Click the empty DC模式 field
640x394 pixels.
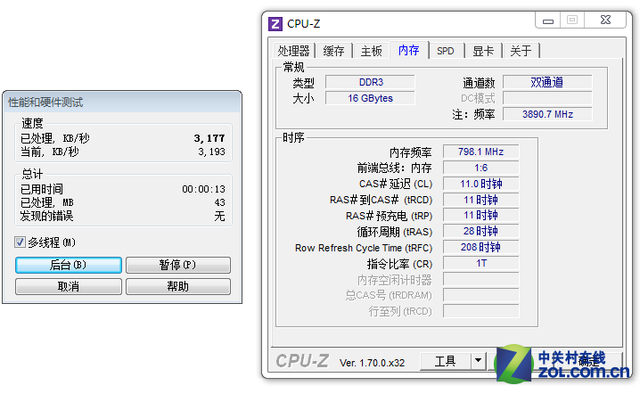547,98
